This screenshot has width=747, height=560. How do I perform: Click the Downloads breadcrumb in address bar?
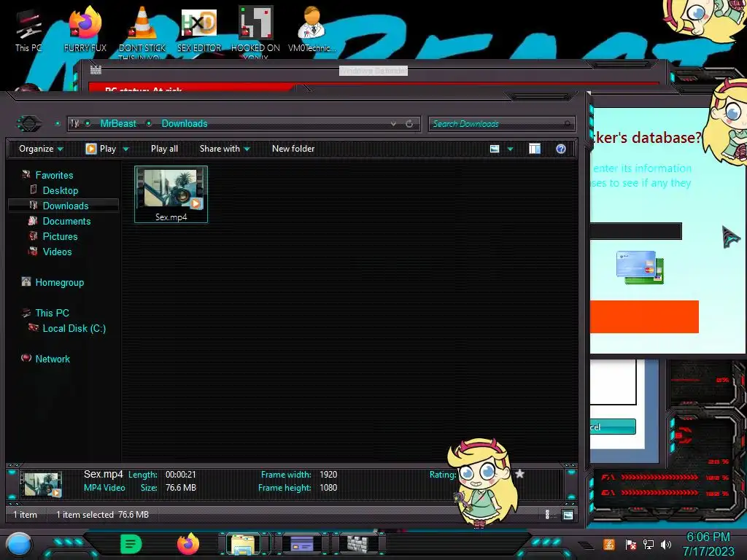185,124
